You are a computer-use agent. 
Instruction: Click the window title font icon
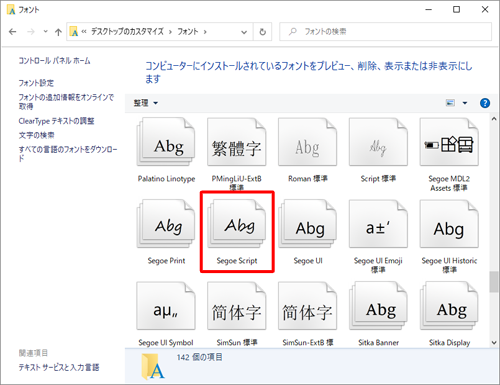11,10
